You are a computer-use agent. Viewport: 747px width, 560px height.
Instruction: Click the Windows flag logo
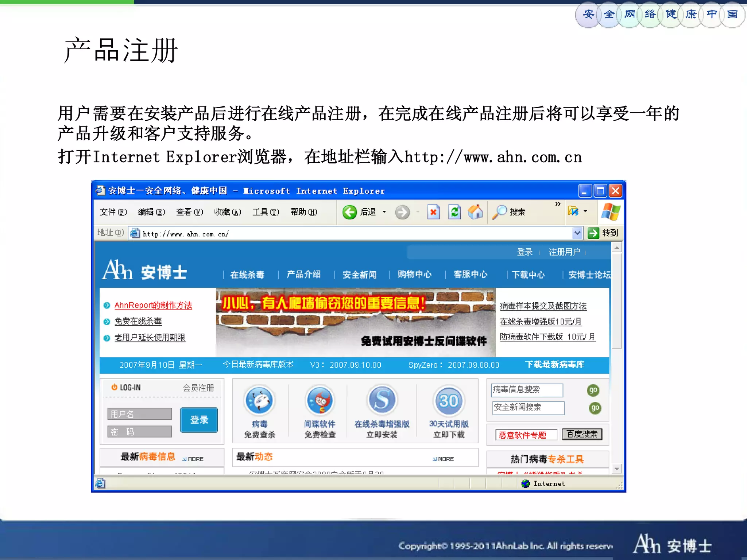[611, 211]
